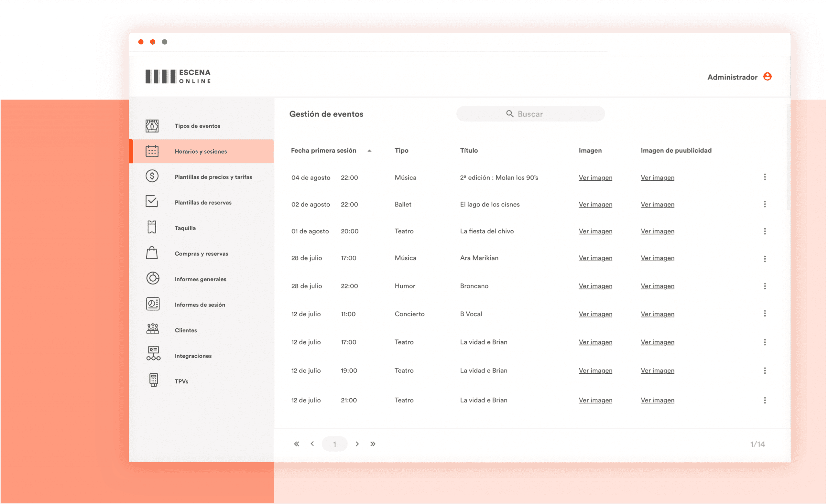Open Informes generales section
Screen dimensions: 828x504
pos(201,279)
